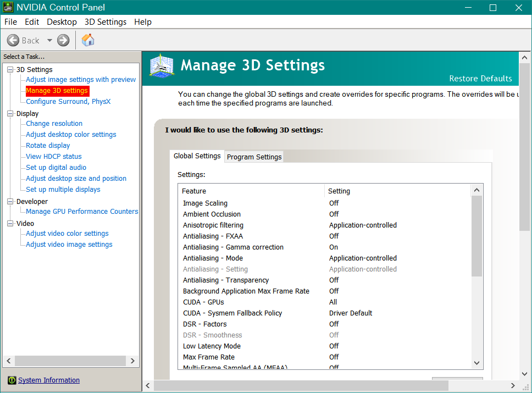Open the 3D Settings menu
Screen dimensions: 532x393
pyautogui.click(x=106, y=22)
